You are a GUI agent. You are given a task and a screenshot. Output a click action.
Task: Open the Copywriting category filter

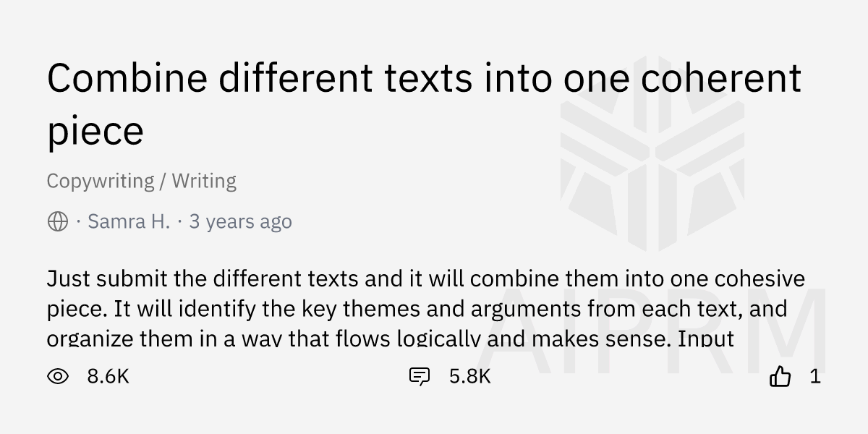coord(101,181)
